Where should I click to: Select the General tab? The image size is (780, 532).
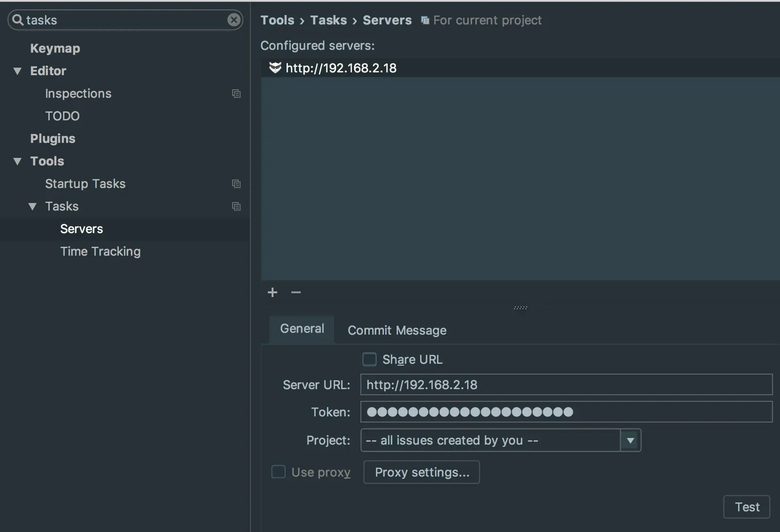(302, 329)
